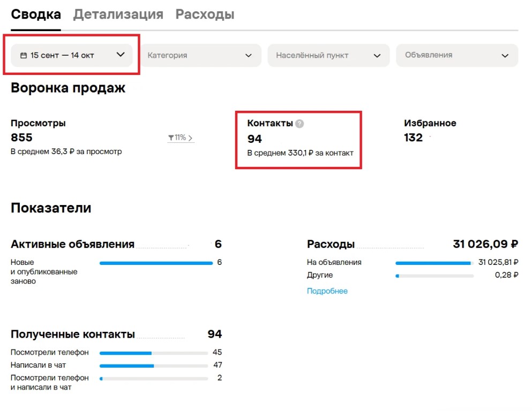The width and height of the screenshot is (532, 411).
Task: Expand the Объявления filter dropdown
Action: pos(457,55)
